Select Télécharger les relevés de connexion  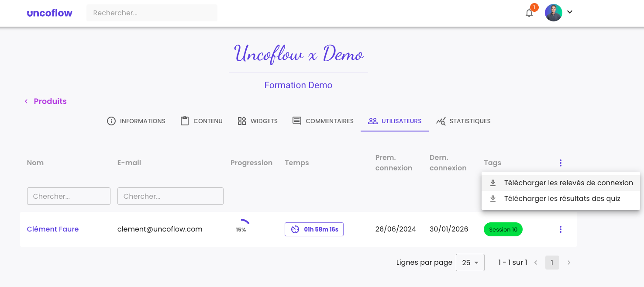561,183
